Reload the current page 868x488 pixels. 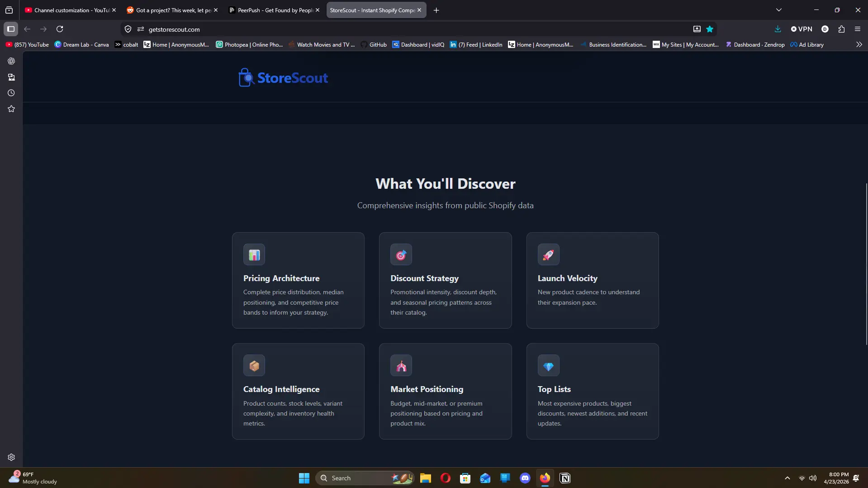pyautogui.click(x=60, y=29)
